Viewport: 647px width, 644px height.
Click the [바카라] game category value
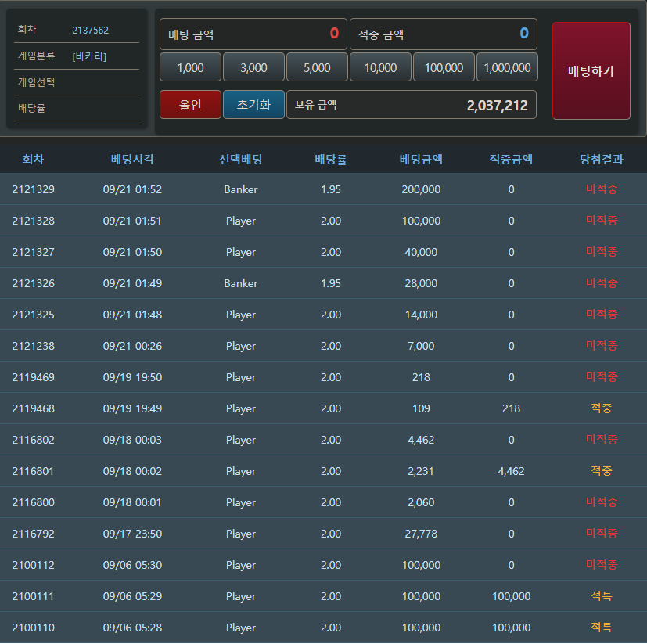(89, 56)
